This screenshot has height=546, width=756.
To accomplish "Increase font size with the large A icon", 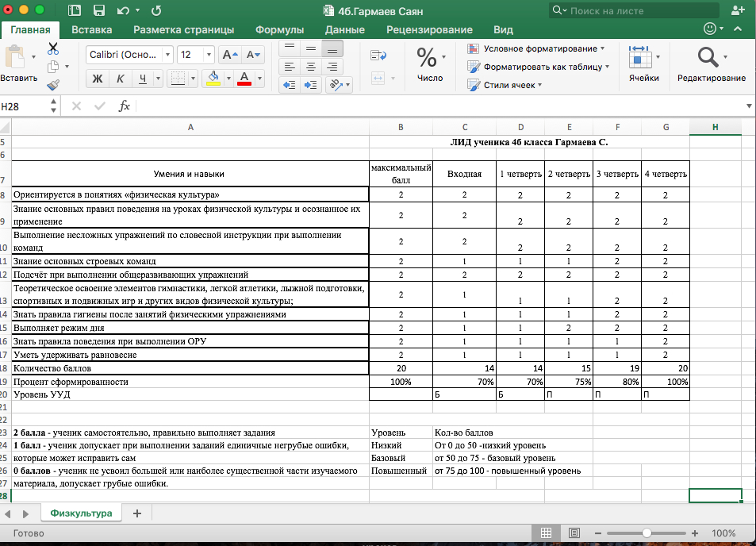I will pyautogui.click(x=229, y=55).
